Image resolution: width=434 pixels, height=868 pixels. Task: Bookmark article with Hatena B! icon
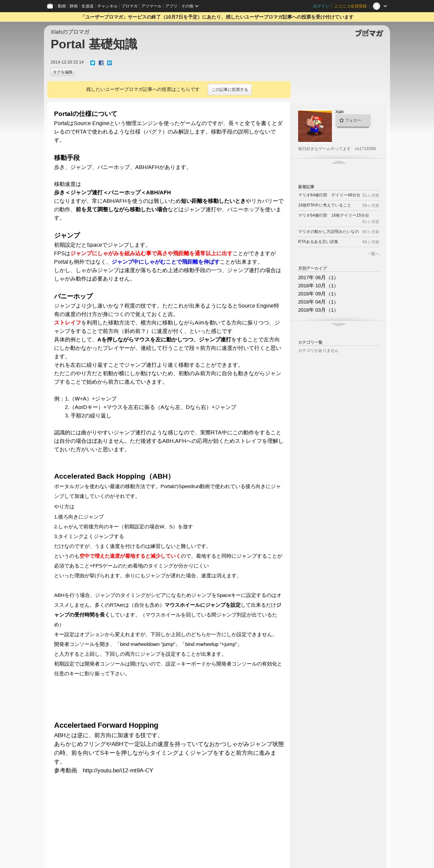coord(110,63)
